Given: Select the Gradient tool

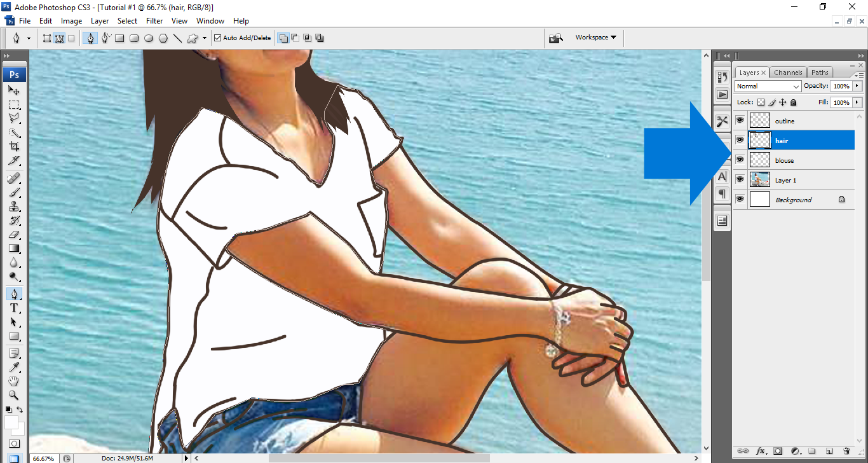Looking at the screenshot, I should pos(14,248).
